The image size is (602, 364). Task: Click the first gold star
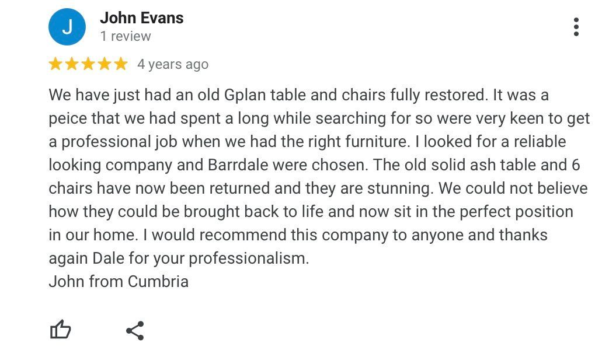tap(55, 64)
